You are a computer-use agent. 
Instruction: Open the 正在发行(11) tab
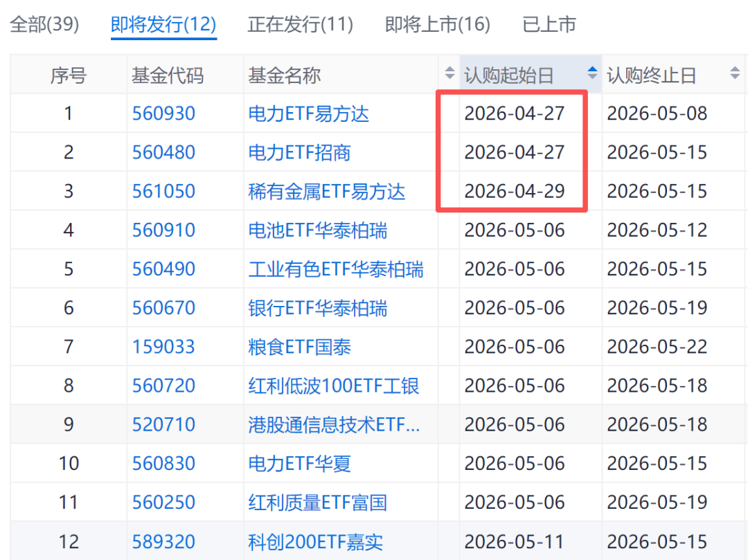[301, 24]
